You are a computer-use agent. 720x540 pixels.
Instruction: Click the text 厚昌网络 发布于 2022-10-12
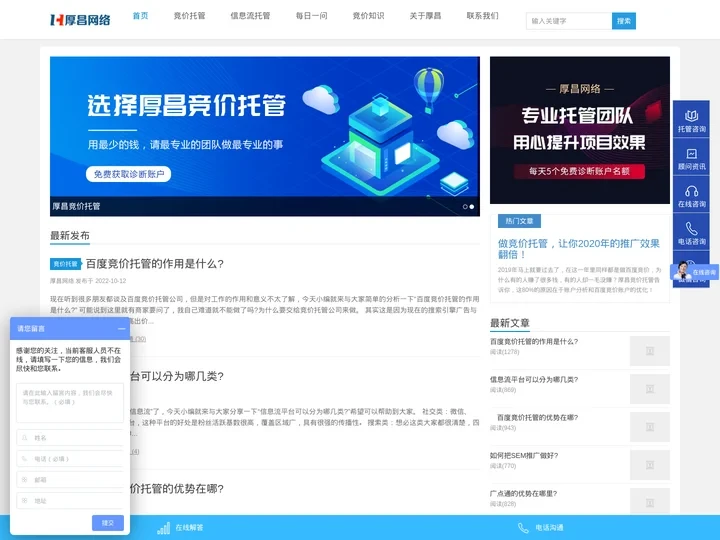click(x=88, y=281)
